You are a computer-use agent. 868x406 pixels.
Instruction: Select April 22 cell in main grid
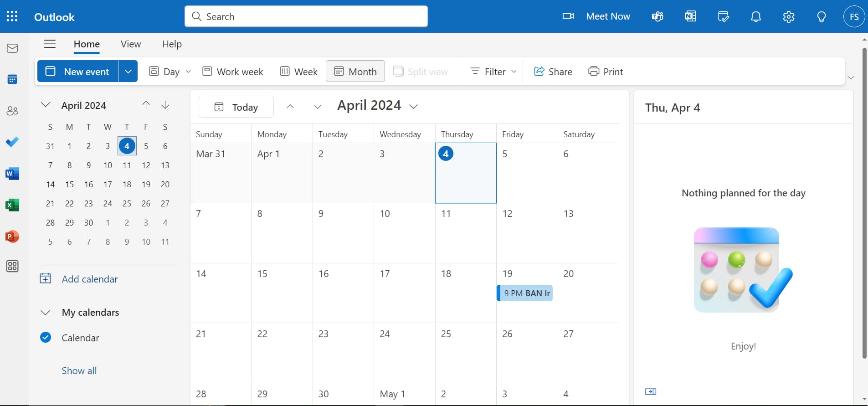pyautogui.click(x=282, y=353)
